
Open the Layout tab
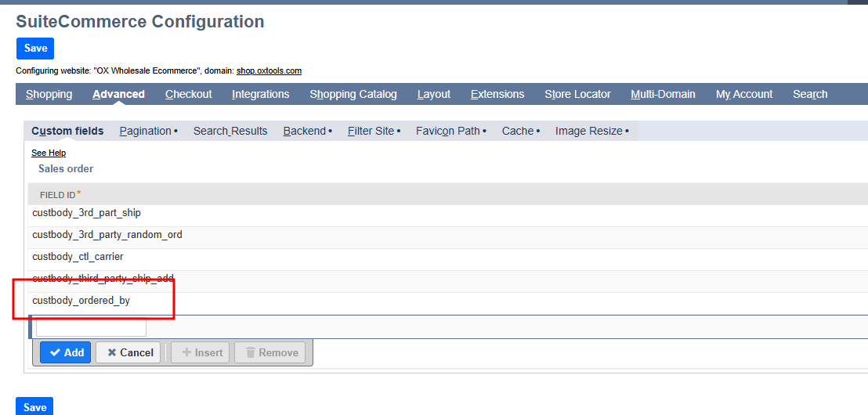click(x=433, y=94)
